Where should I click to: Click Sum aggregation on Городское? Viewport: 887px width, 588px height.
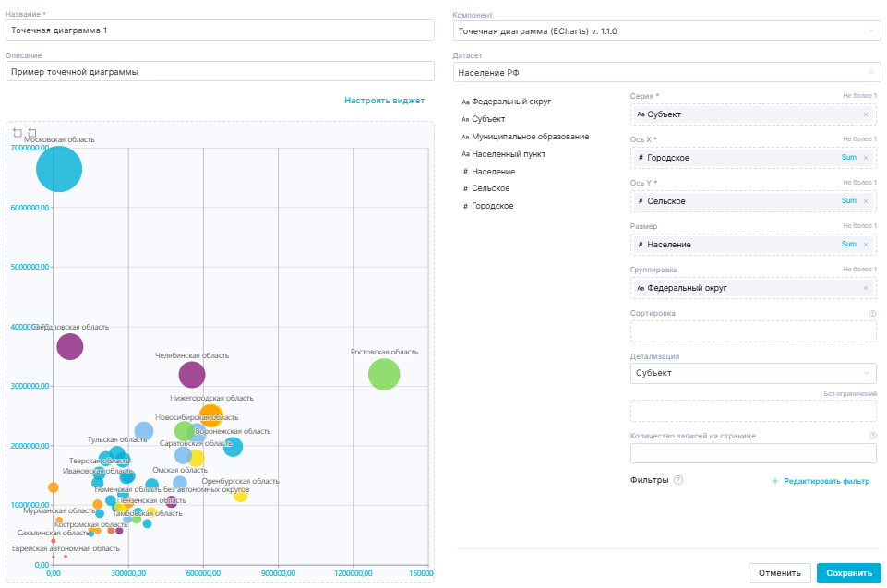tap(848, 158)
